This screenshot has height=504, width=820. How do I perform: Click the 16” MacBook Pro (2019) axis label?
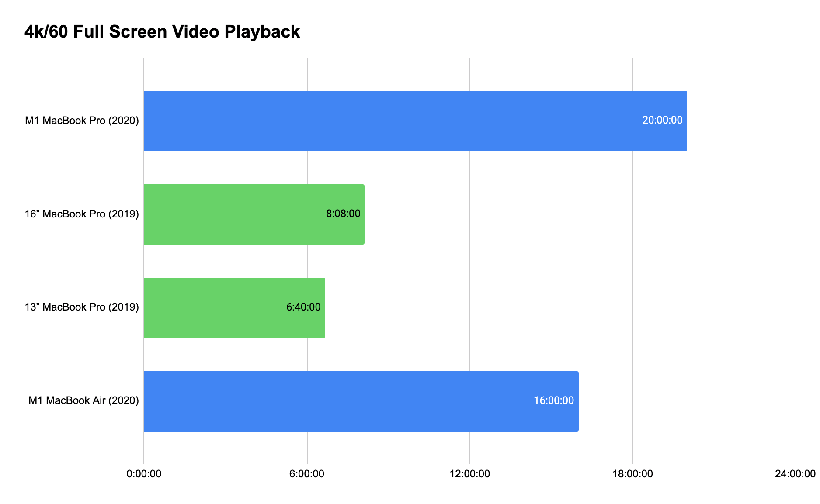[x=82, y=214]
